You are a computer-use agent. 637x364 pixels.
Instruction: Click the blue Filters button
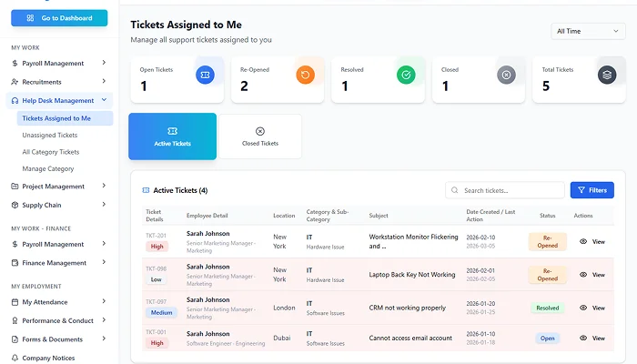591,190
